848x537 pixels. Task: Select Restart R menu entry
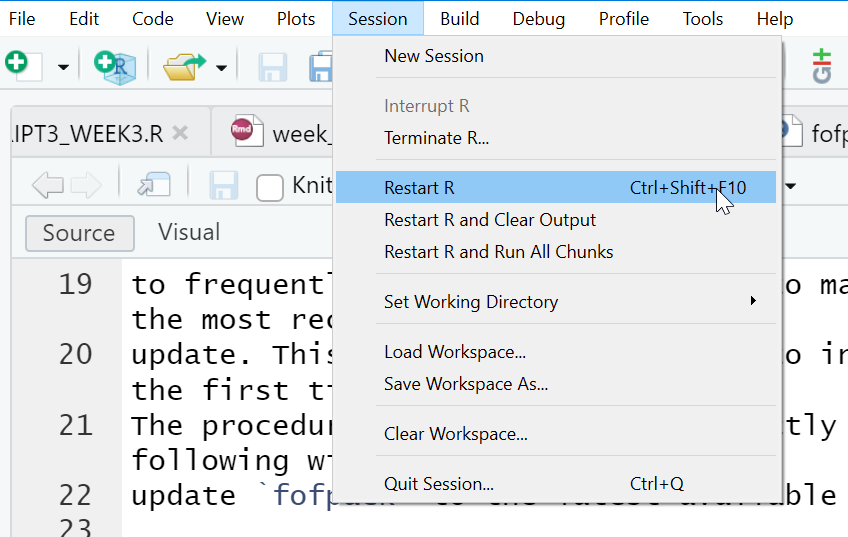pyautogui.click(x=555, y=187)
